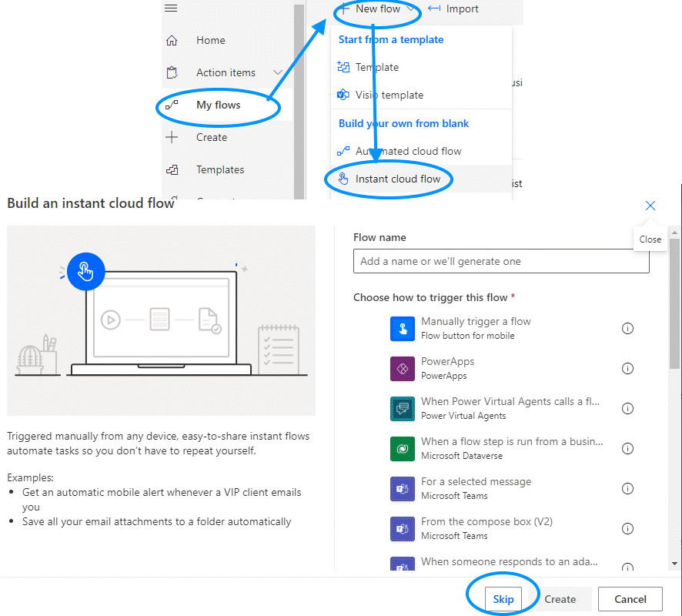Click the Skip button
The width and height of the screenshot is (682, 616).
click(x=503, y=599)
